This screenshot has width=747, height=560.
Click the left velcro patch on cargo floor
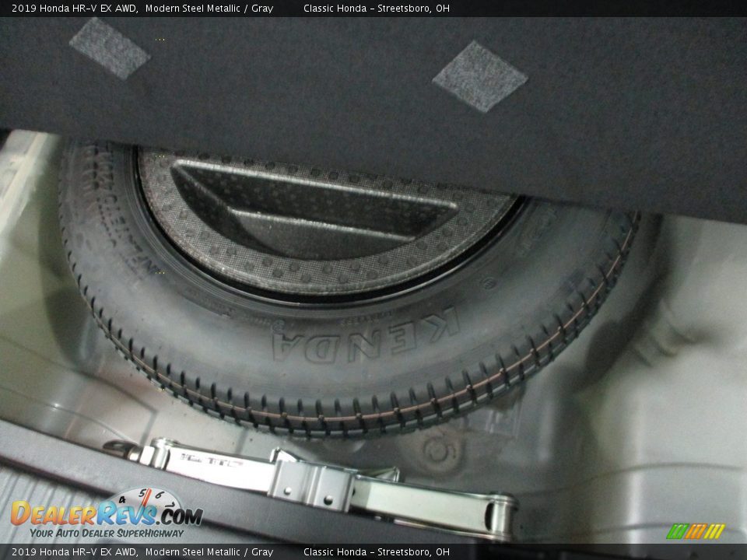(109, 47)
